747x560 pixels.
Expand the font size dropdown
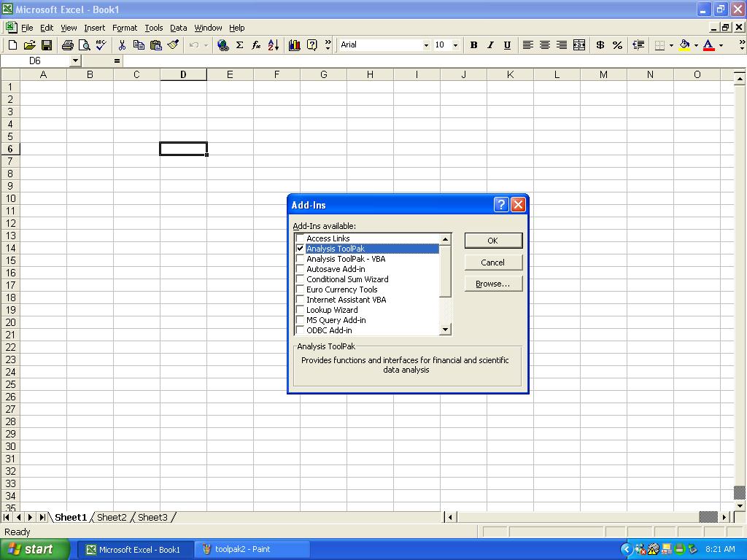coord(455,45)
